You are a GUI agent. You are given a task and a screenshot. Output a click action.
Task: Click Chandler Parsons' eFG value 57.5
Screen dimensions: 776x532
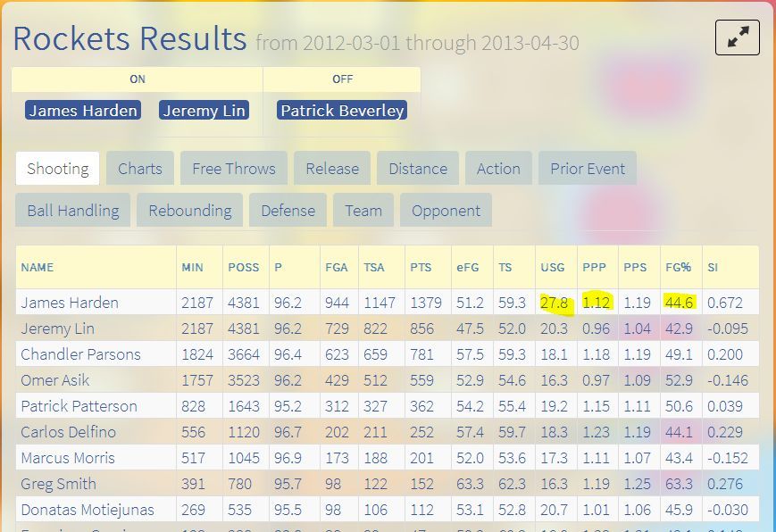point(470,354)
